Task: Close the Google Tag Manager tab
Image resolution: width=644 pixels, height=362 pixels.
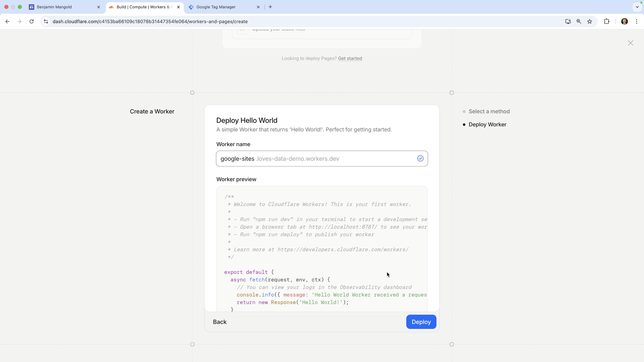Action: coord(258,7)
